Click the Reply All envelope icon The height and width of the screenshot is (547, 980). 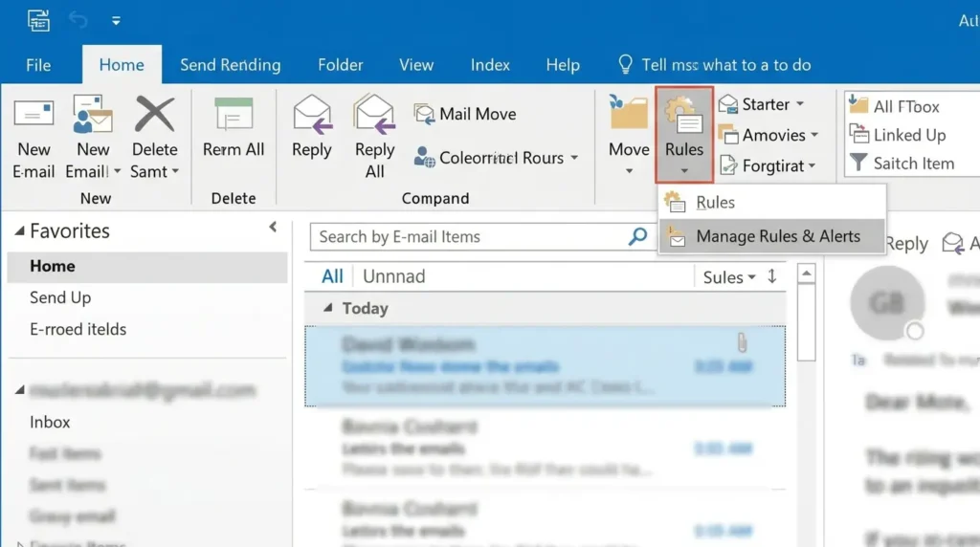374,114
